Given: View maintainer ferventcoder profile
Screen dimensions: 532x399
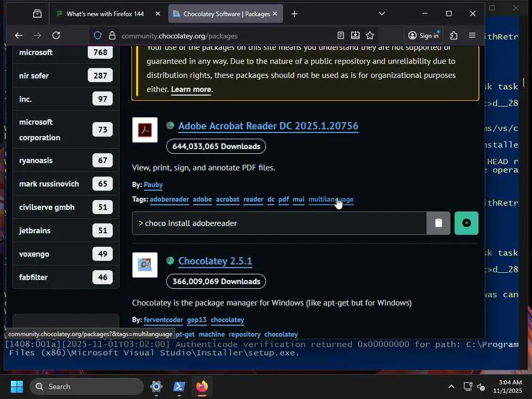Looking at the screenshot, I should point(163,320).
